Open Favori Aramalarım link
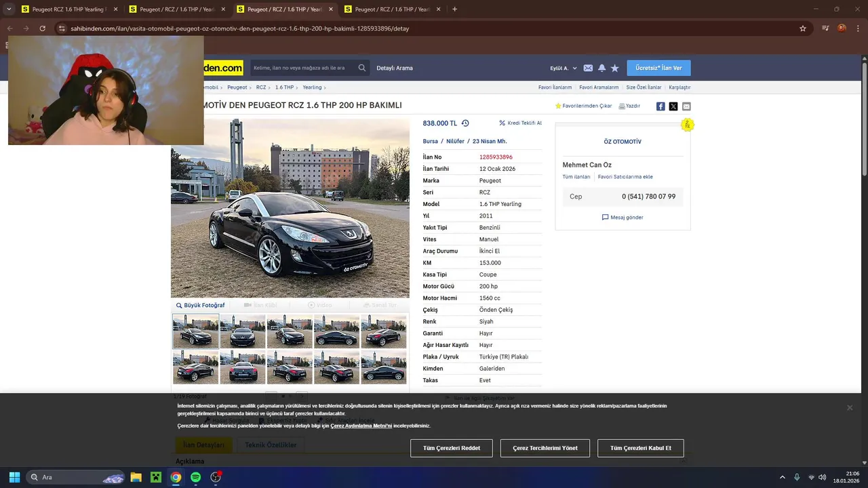The image size is (868, 488). 599,87
